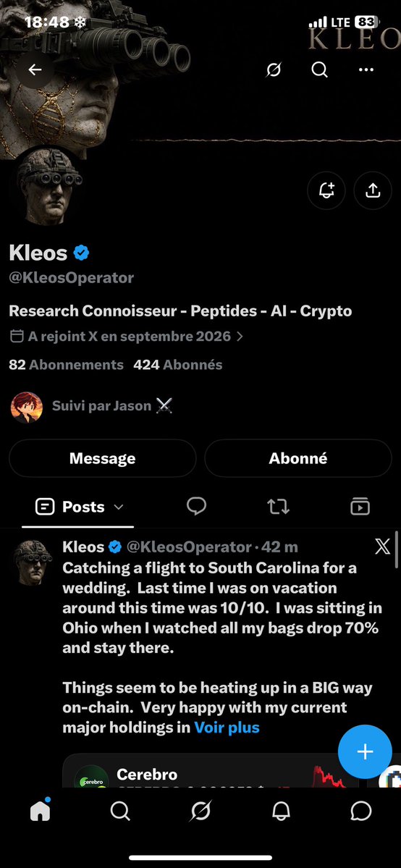Screen dimensions: 401x868
Task: Expand tweet with Voir plus
Action: click(x=227, y=728)
